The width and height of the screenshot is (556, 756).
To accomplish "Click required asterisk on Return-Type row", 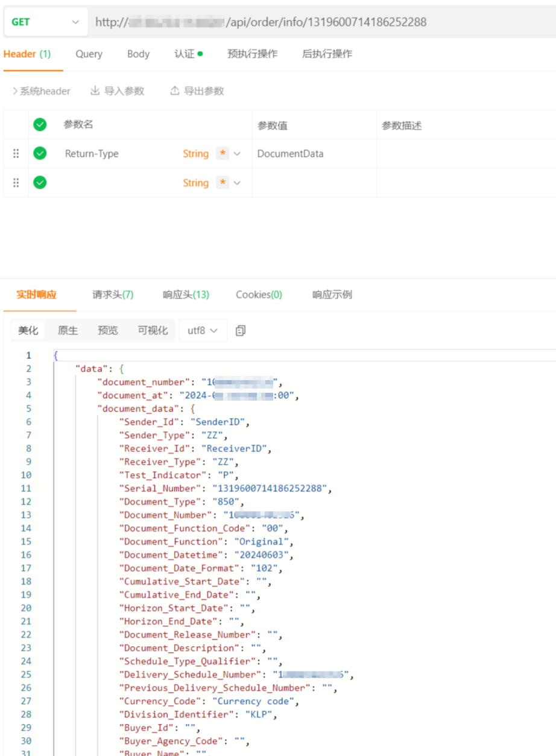I will 223,154.
